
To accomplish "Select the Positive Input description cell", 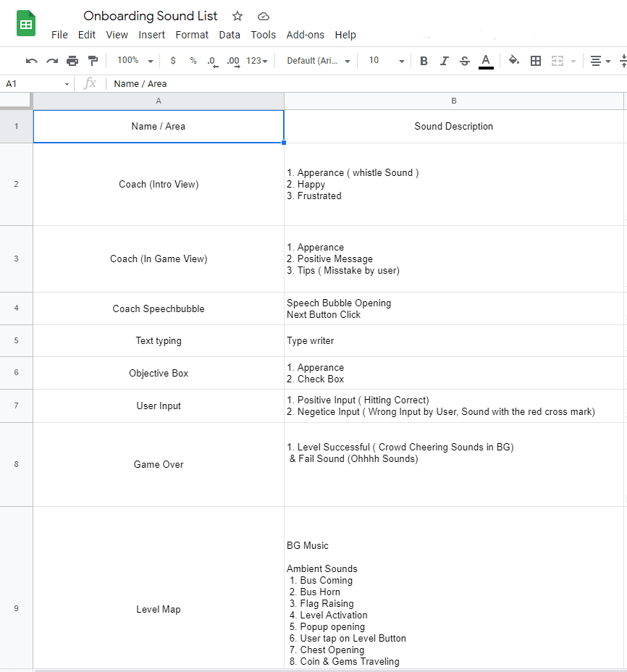I will [x=454, y=406].
